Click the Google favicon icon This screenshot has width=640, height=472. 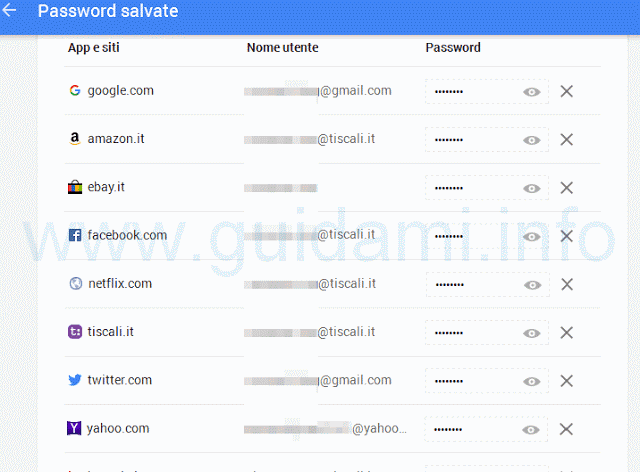tap(75, 90)
